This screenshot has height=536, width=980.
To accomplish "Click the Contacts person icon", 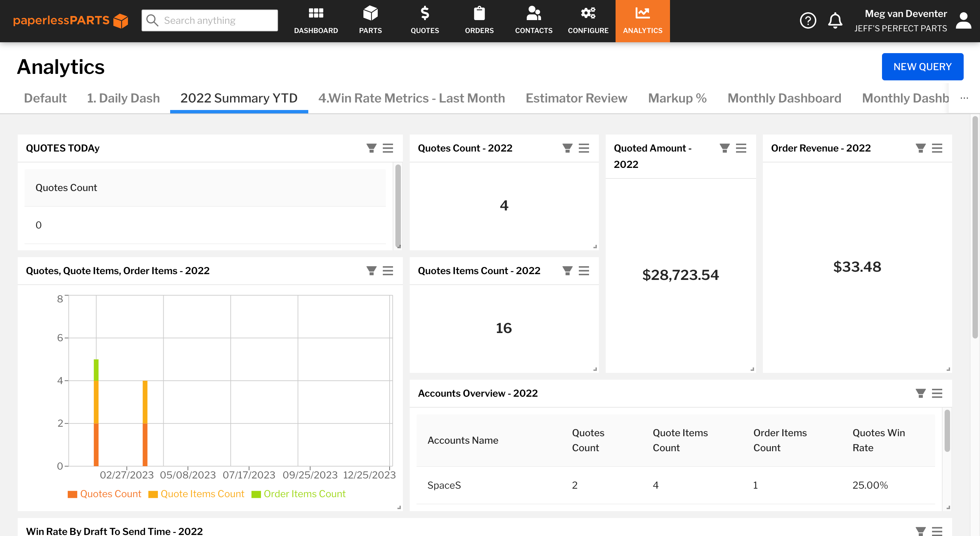I will (533, 14).
